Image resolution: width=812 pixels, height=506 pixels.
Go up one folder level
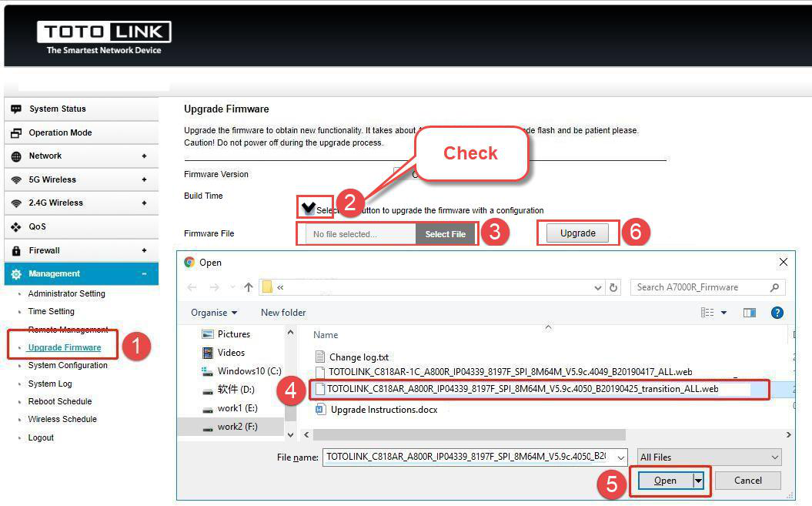(x=249, y=287)
